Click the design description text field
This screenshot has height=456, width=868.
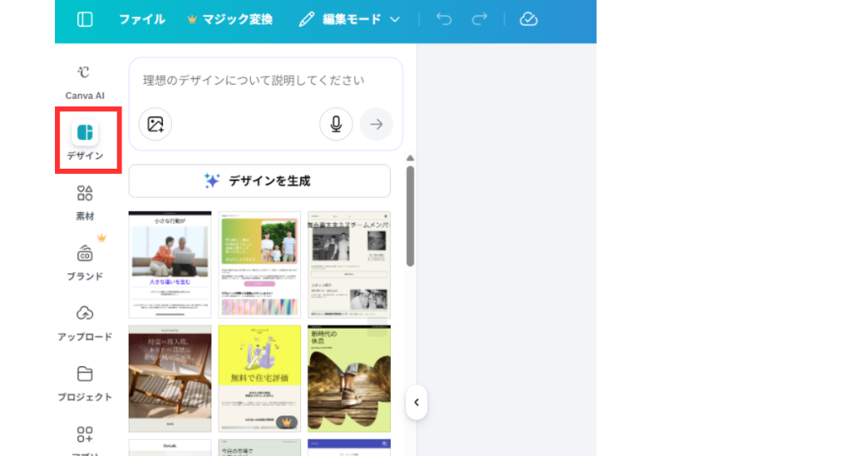pyautogui.click(x=264, y=81)
